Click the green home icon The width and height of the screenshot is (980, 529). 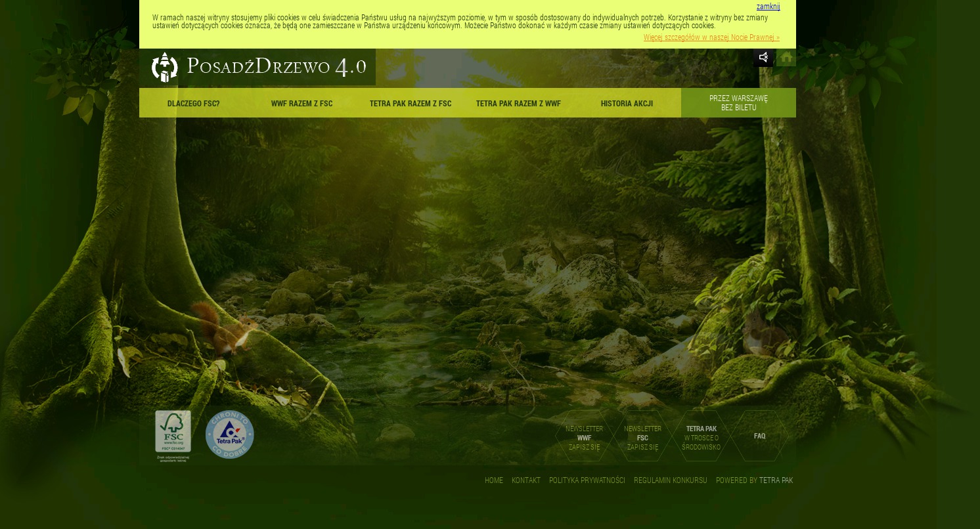click(x=786, y=58)
